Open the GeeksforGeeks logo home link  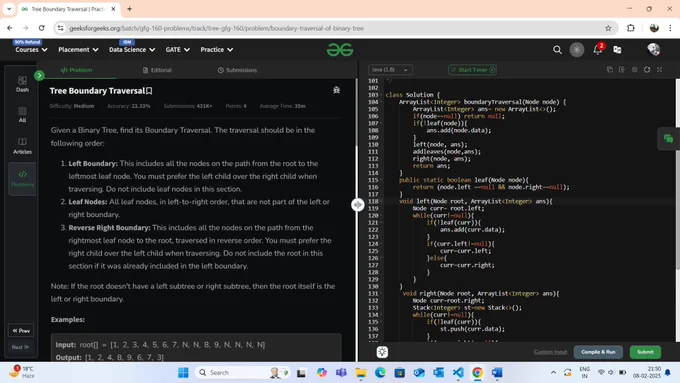(340, 50)
